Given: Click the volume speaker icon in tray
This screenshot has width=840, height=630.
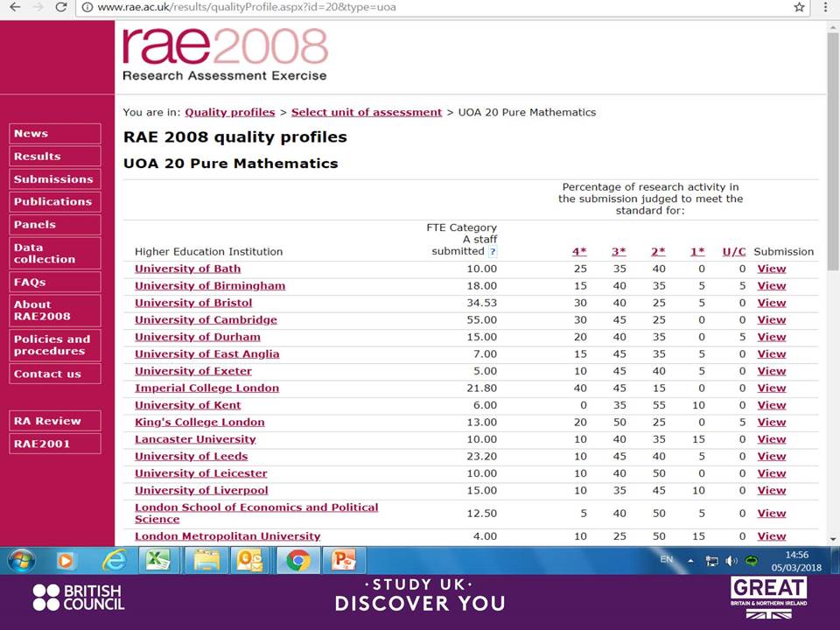Looking at the screenshot, I should point(731,561).
